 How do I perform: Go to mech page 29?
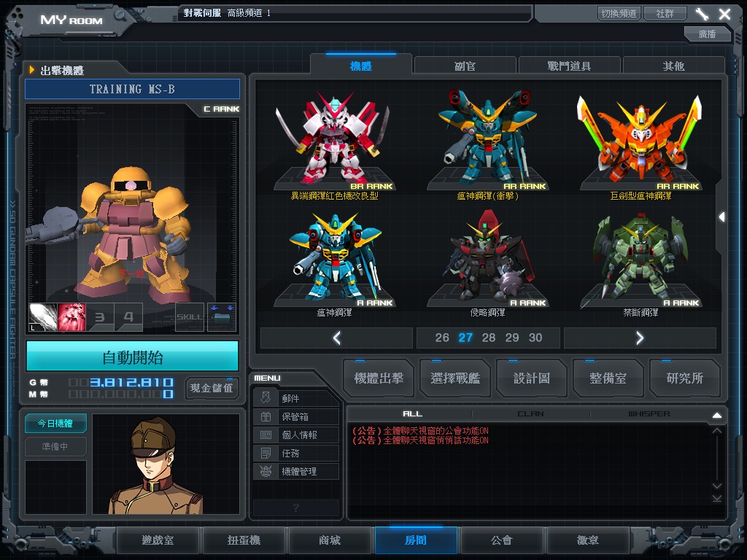pyautogui.click(x=512, y=338)
